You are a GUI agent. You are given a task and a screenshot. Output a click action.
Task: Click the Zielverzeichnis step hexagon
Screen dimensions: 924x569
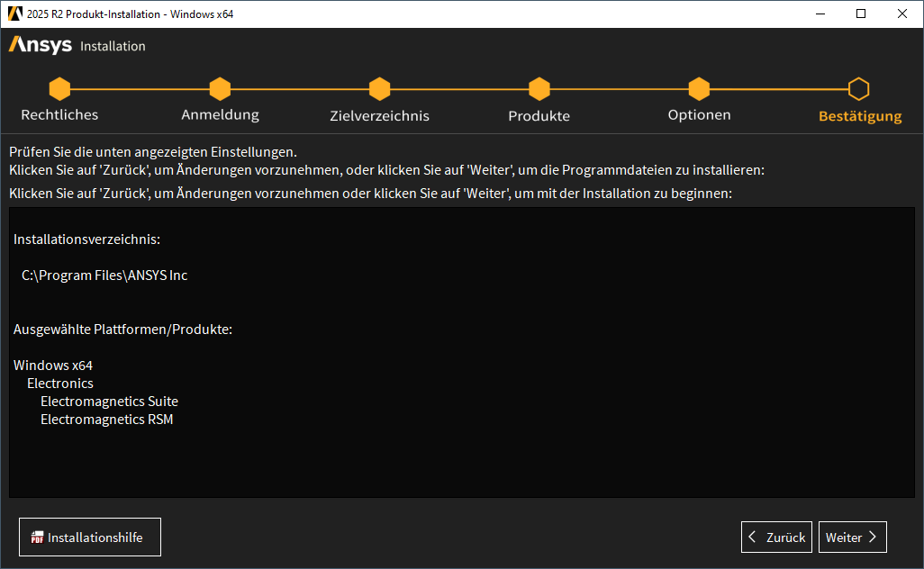tap(379, 89)
